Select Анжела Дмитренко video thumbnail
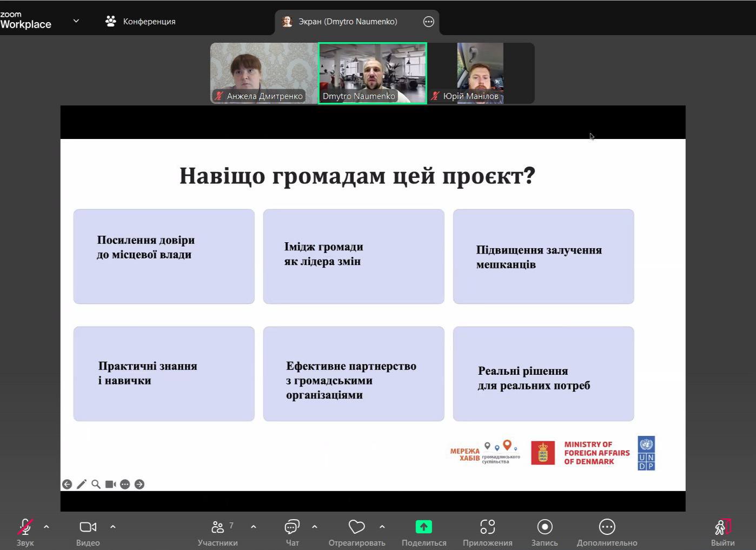 pos(263,72)
